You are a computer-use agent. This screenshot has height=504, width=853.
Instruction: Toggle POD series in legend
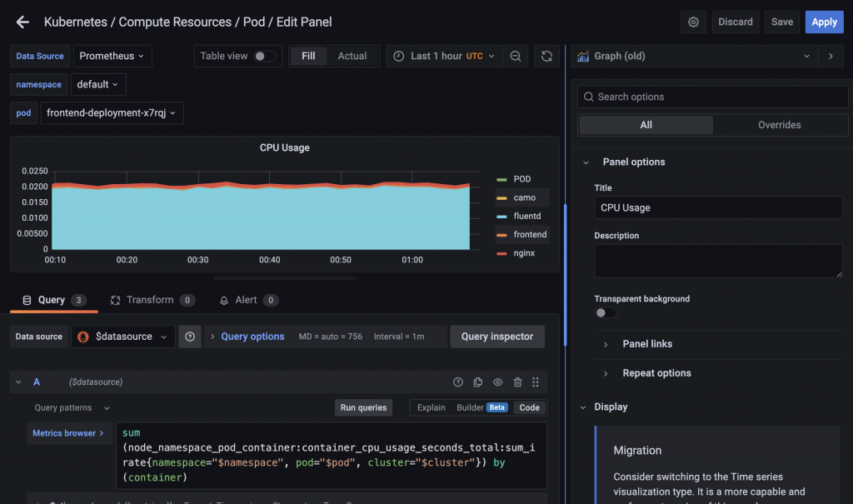click(x=521, y=179)
